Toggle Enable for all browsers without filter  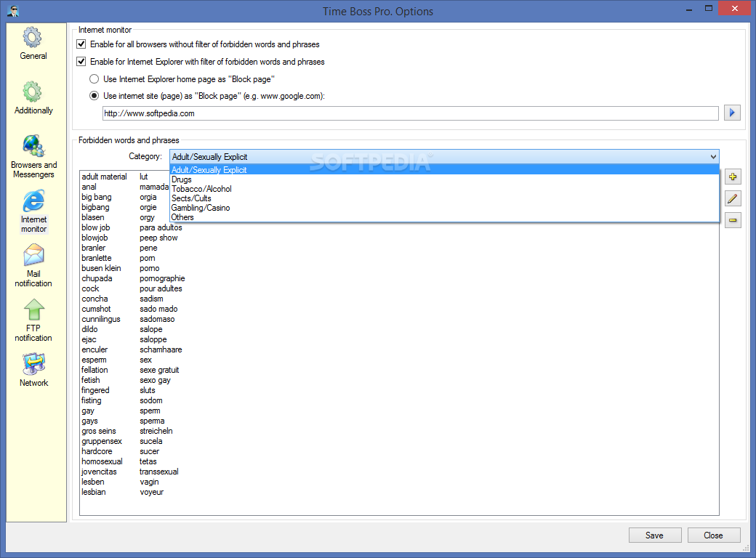click(81, 44)
